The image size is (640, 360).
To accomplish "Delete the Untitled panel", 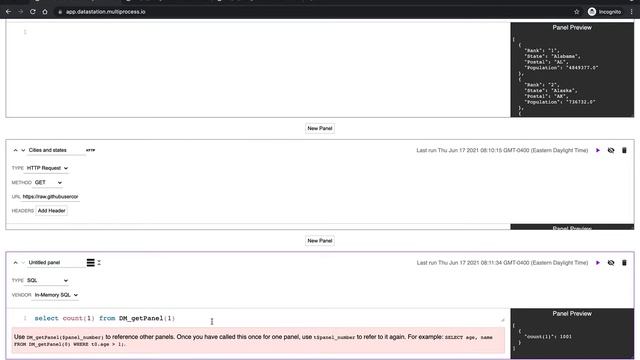I will click(624, 263).
